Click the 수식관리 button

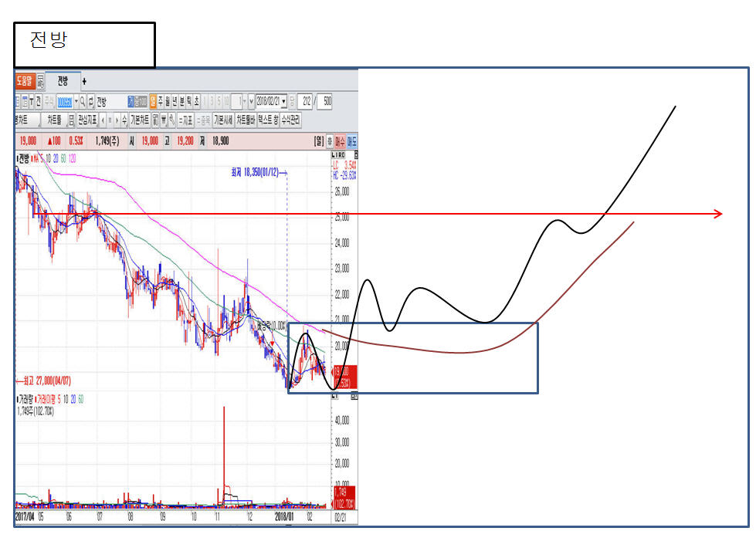(x=290, y=120)
